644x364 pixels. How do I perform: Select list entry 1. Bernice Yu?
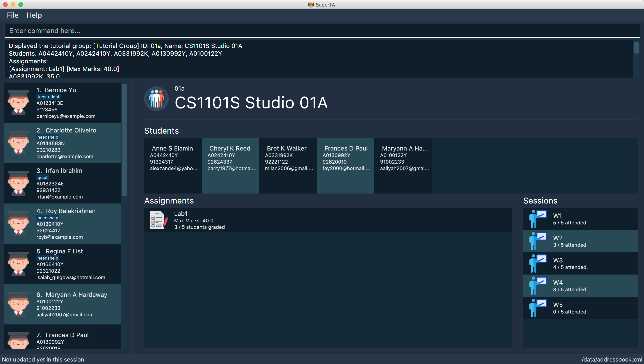pyautogui.click(x=63, y=103)
